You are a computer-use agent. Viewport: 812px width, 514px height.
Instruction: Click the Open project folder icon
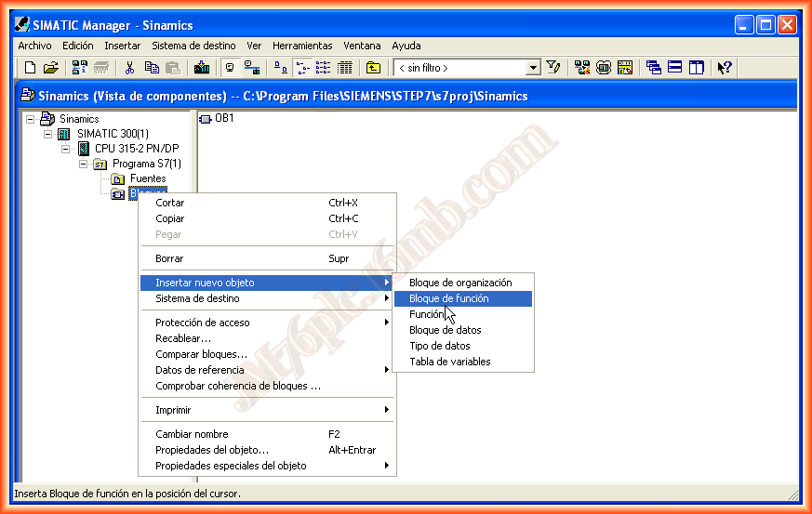pyautogui.click(x=50, y=68)
